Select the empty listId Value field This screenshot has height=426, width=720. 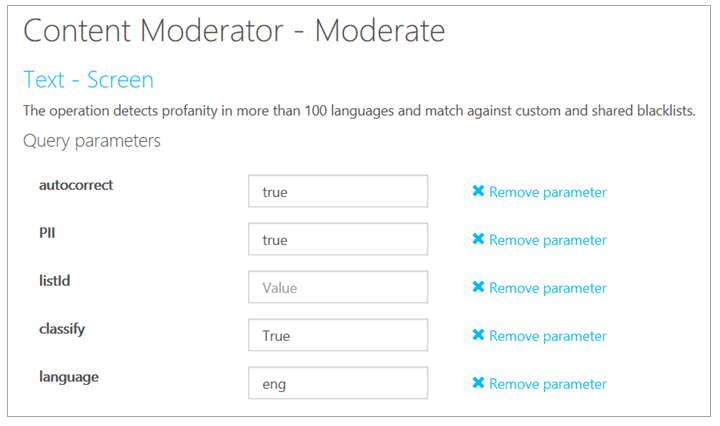click(338, 287)
